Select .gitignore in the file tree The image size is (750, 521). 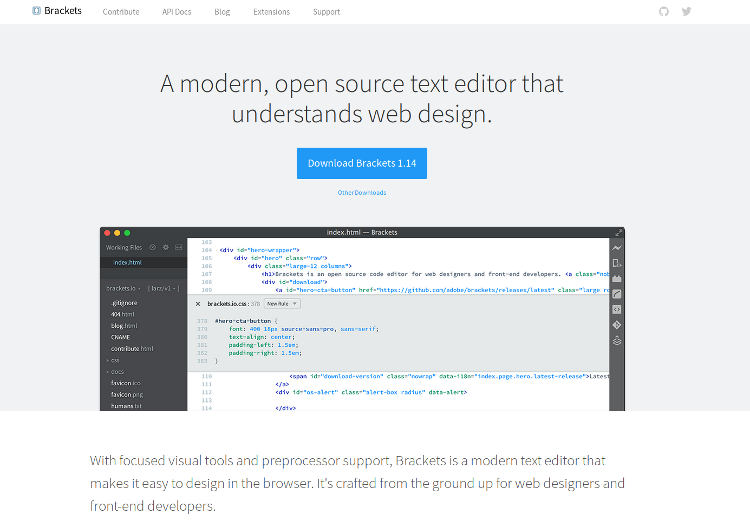[x=124, y=303]
